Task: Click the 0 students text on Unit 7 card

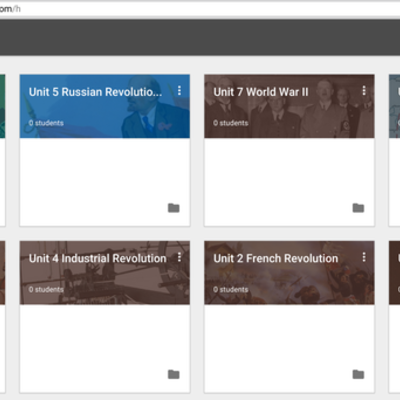Action: coord(231,123)
